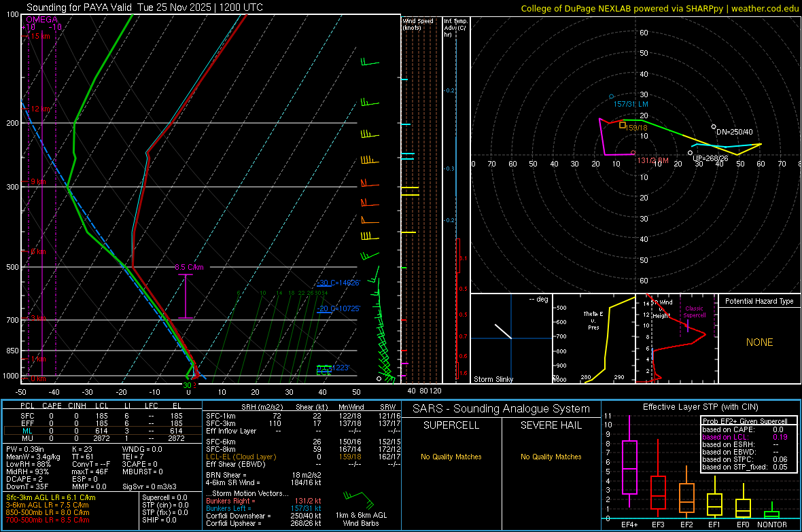The width and height of the screenshot is (802, 532).
Task: Click the PW = 0.39in value
Action: pyautogui.click(x=25, y=449)
